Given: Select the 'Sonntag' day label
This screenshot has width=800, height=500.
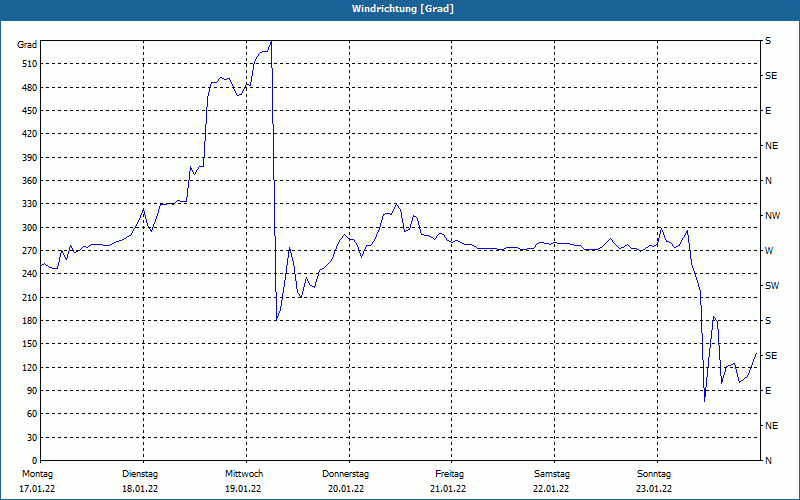Looking at the screenshot, I should tap(654, 474).
